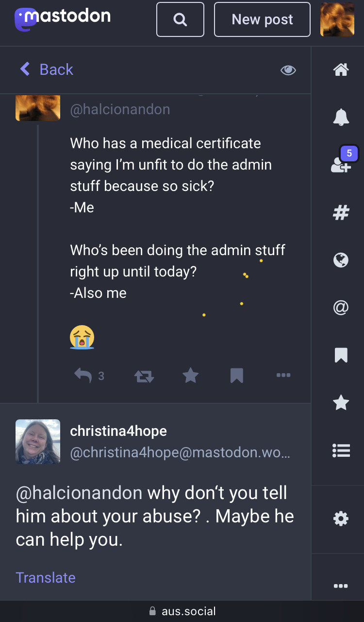
Task: Click the Back link
Action: pos(47,69)
